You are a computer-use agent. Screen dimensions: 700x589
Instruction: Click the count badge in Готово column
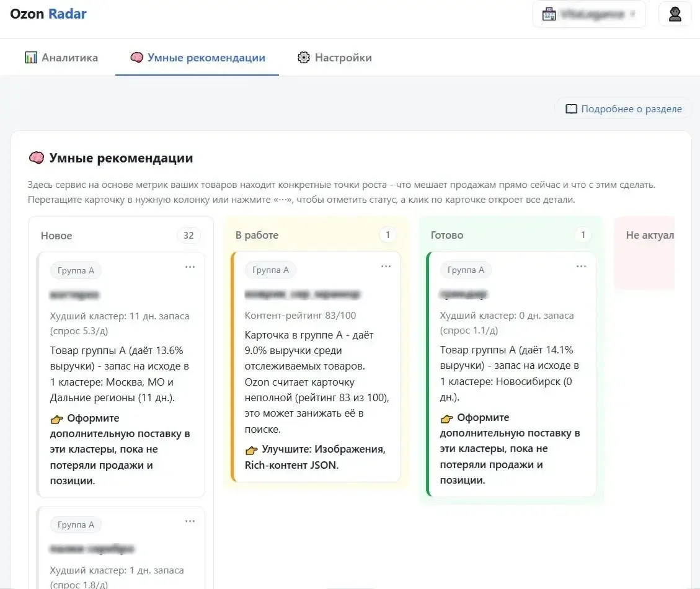(583, 235)
